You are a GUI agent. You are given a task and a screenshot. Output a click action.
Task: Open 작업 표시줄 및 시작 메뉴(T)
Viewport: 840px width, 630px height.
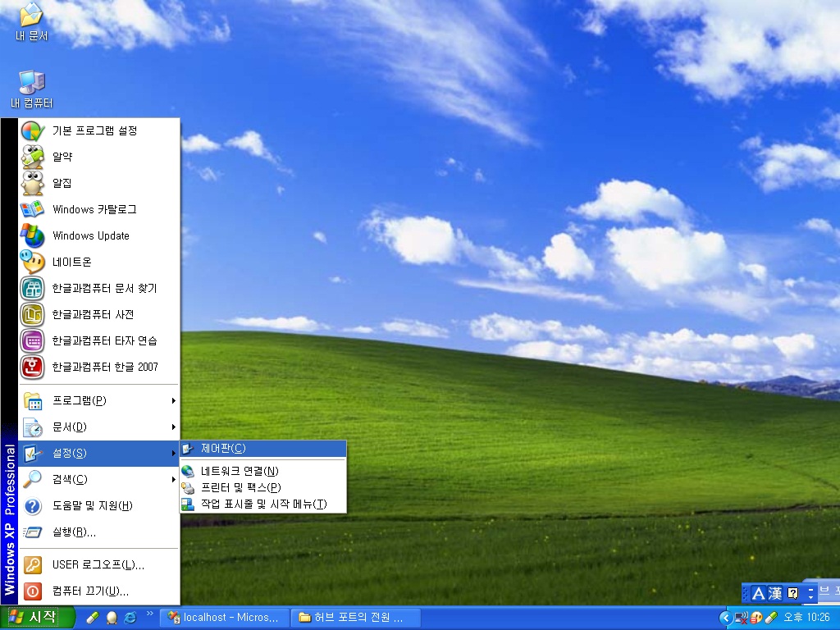(x=263, y=504)
